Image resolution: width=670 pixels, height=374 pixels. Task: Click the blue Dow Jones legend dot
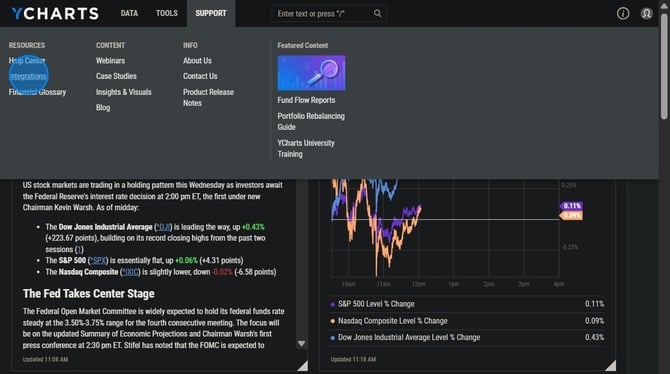[333, 338]
